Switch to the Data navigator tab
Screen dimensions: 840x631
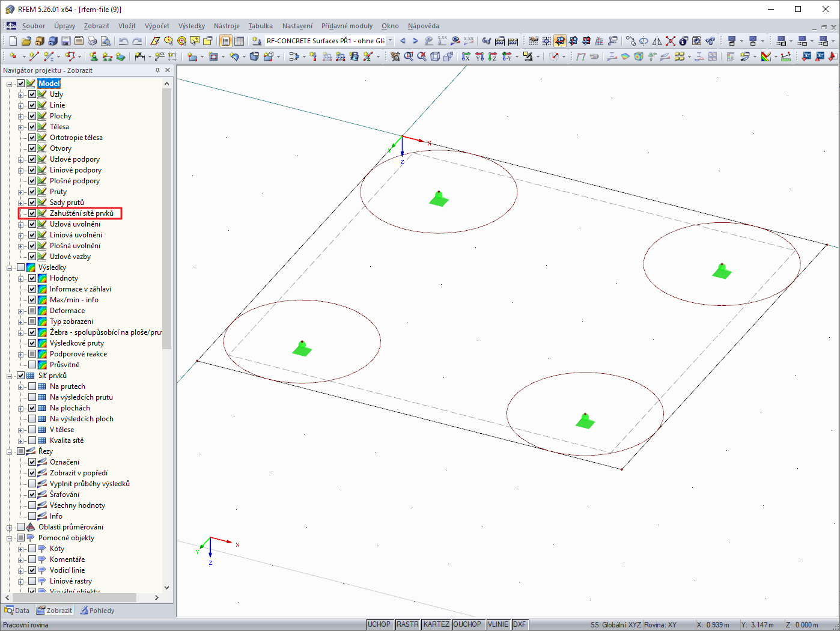pos(17,611)
